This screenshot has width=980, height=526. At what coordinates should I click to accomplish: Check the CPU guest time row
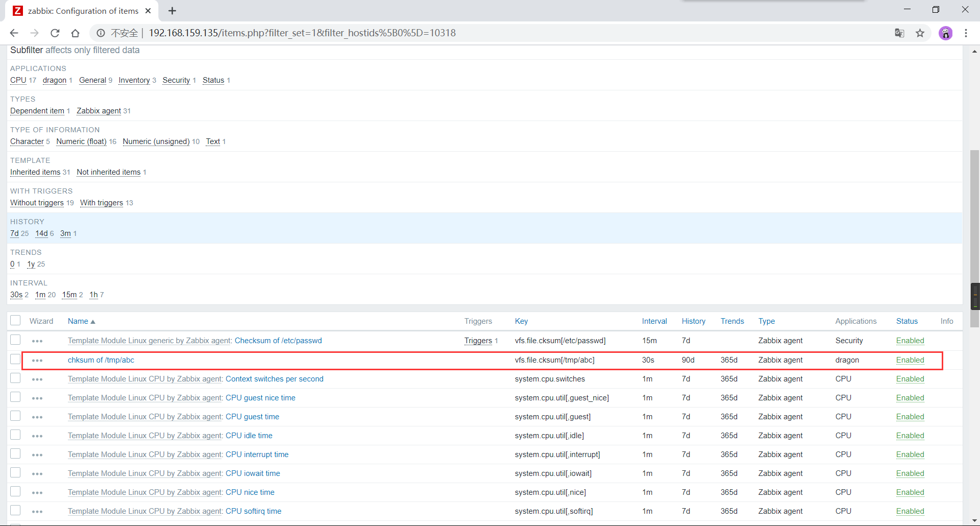pos(15,416)
